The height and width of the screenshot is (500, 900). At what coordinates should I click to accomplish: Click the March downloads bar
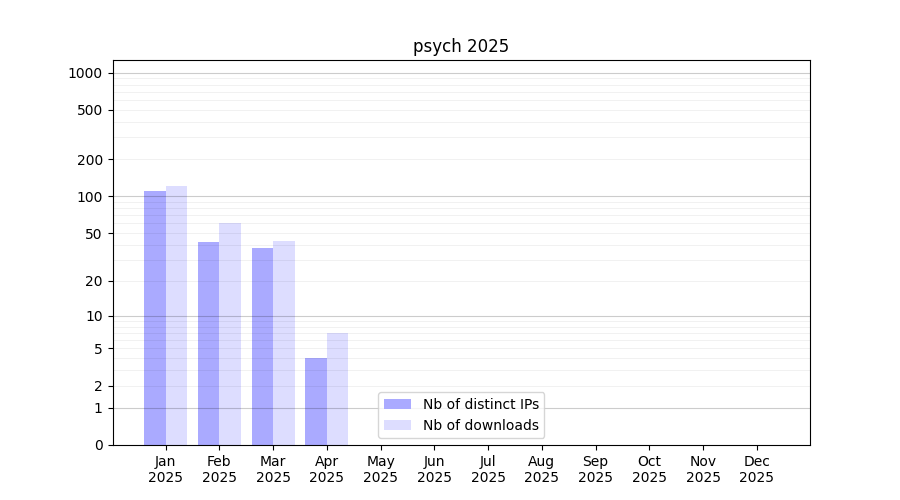pos(284,343)
